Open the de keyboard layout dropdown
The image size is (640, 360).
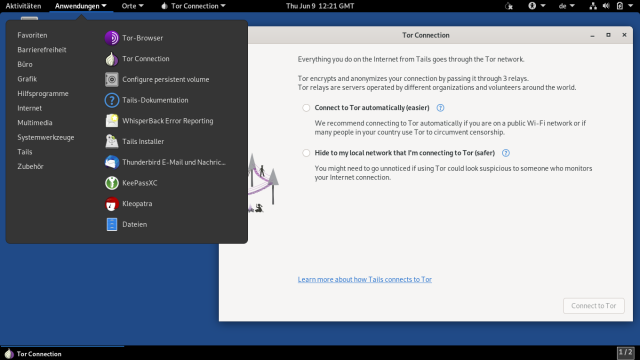click(567, 6)
